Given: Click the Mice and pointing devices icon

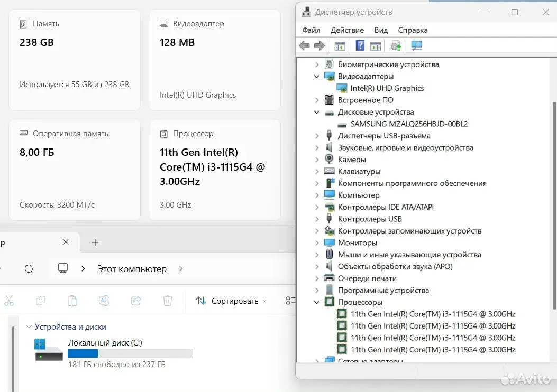Looking at the screenshot, I should point(330,254).
